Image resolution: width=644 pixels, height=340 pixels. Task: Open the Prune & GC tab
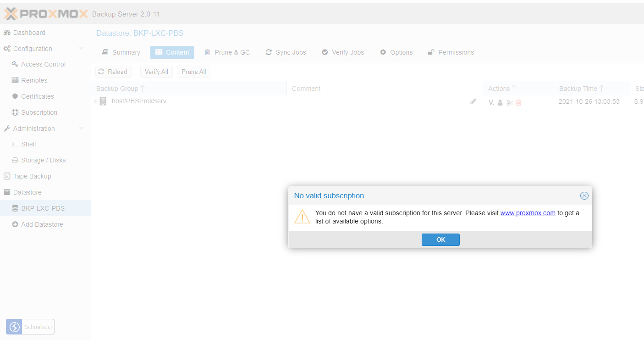tap(227, 52)
